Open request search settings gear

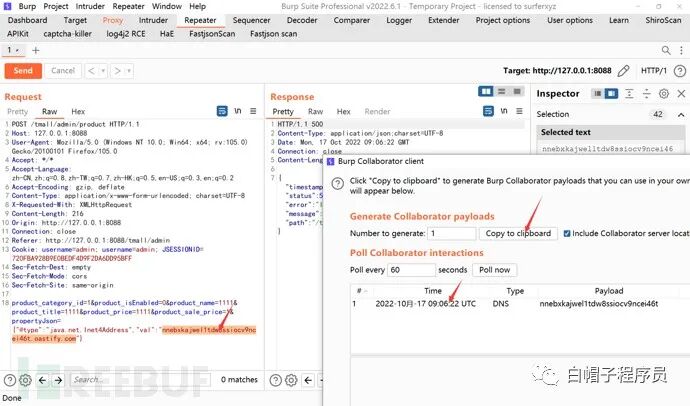point(26,380)
